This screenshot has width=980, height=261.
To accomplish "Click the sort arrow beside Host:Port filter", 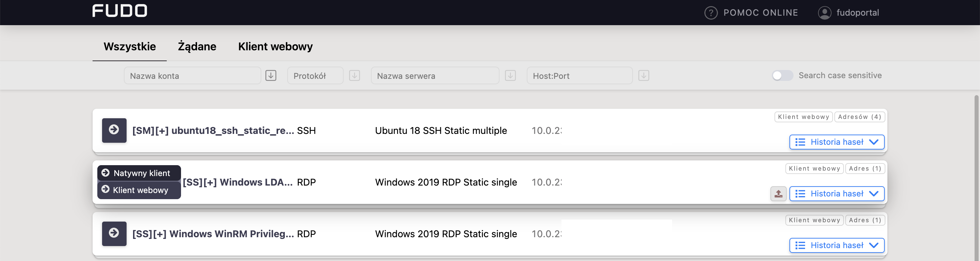I will 643,75.
